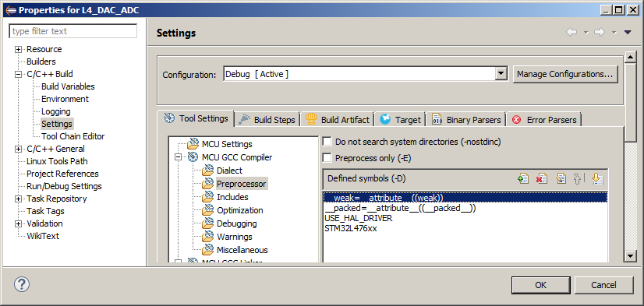Open the Error Parsers tab

(544, 119)
